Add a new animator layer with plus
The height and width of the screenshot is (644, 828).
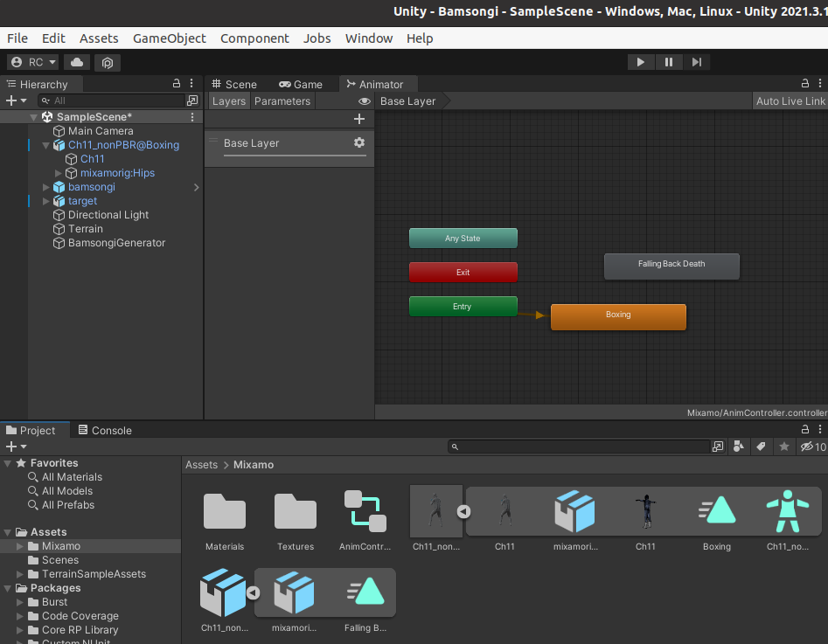(359, 120)
